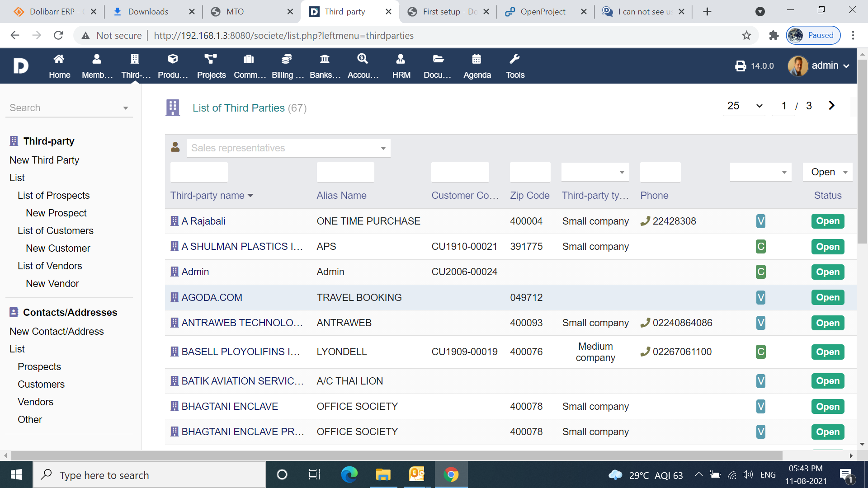Click the vertical page scrollbar
Viewport: 868px width, 488px height.
tap(862, 151)
